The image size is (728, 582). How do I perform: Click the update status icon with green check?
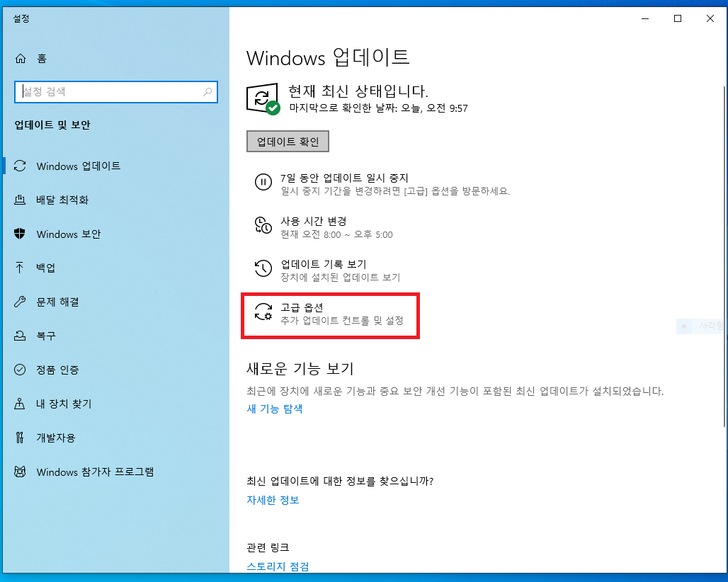coord(263,99)
